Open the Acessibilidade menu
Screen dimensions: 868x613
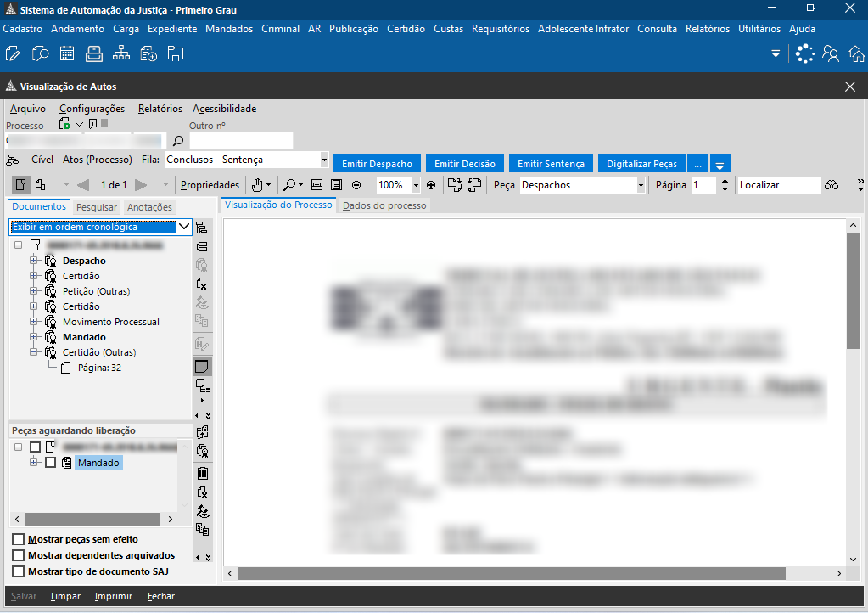click(224, 109)
